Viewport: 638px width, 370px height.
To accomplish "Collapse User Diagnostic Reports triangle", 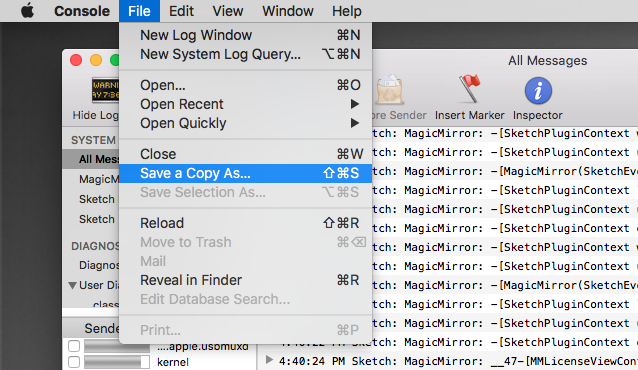I will pos(72,285).
